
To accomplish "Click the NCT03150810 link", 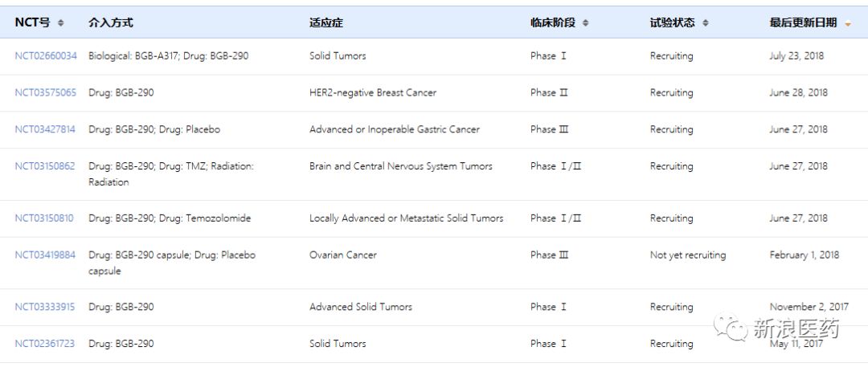I will 46,218.
